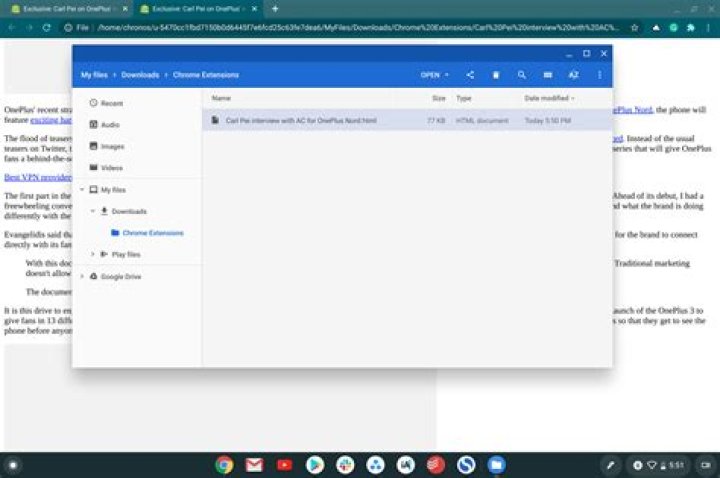
Task: Click the cloud extension icon in Chrome toolbar
Action: coord(656,28)
